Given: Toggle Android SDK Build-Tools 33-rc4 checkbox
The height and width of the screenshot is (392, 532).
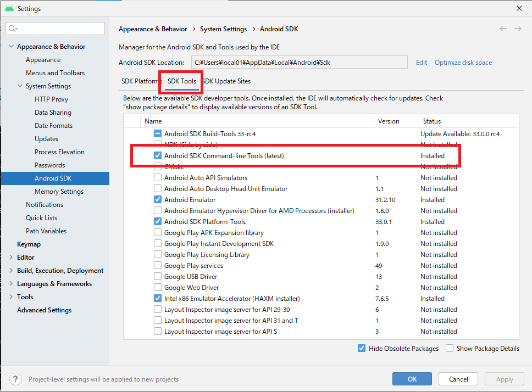Looking at the screenshot, I should 157,133.
